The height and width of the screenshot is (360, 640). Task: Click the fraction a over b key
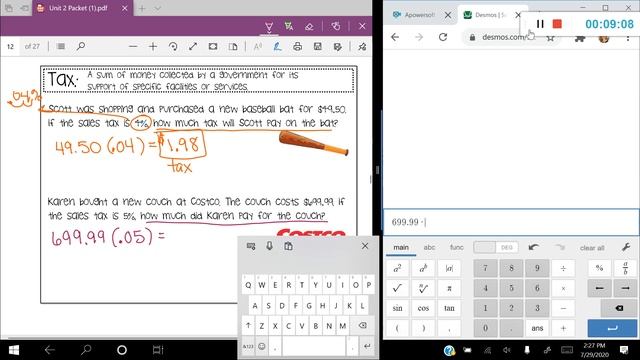[x=625, y=268]
